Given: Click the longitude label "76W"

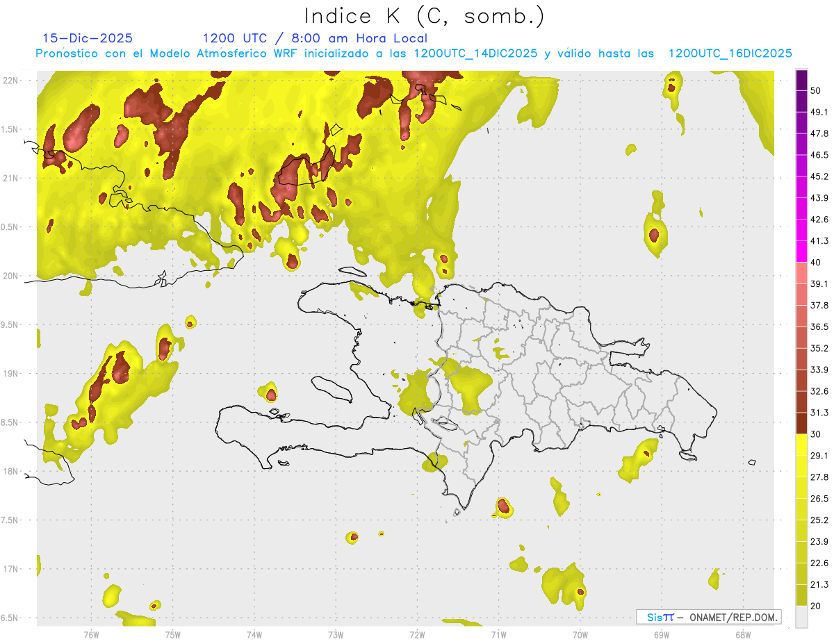Looking at the screenshot, I should (x=91, y=634).
